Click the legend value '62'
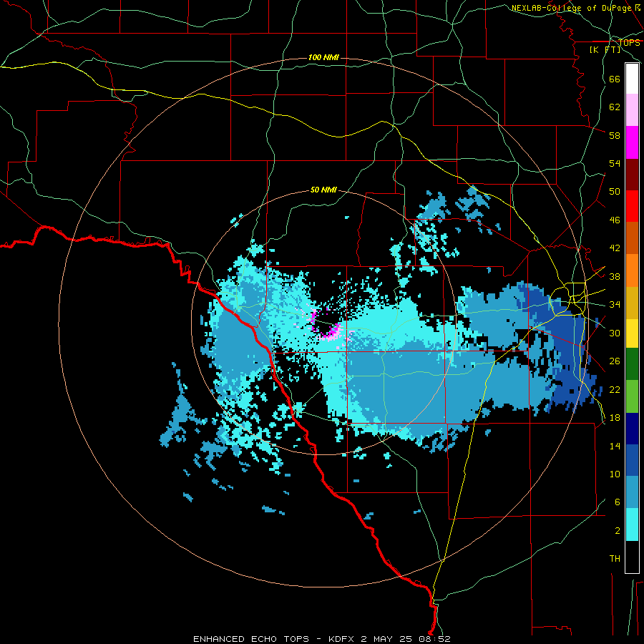The width and height of the screenshot is (644, 644). [615, 107]
